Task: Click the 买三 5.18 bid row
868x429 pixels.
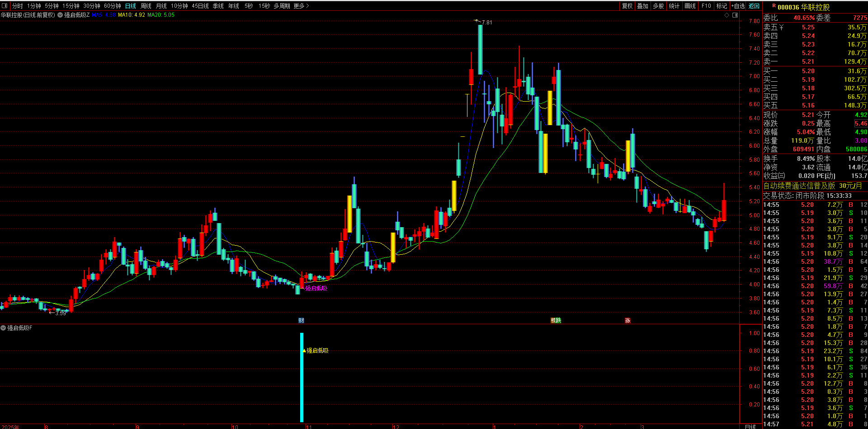Action: pyautogui.click(x=815, y=88)
